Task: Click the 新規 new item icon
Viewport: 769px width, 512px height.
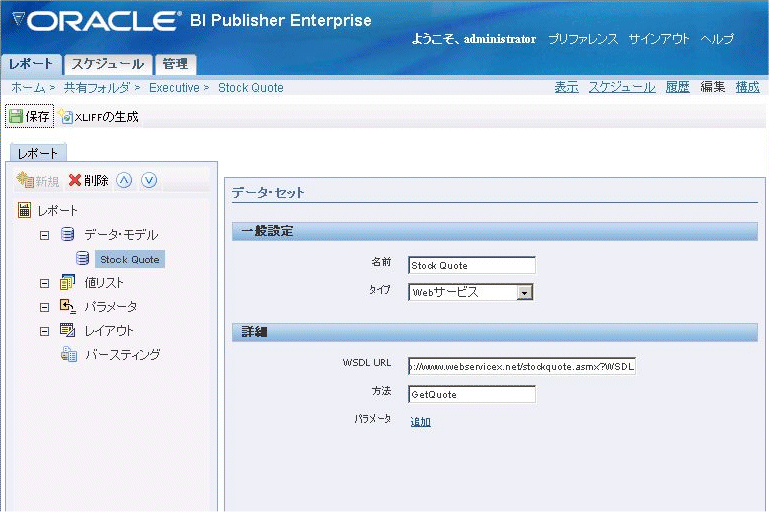Action: (25, 180)
